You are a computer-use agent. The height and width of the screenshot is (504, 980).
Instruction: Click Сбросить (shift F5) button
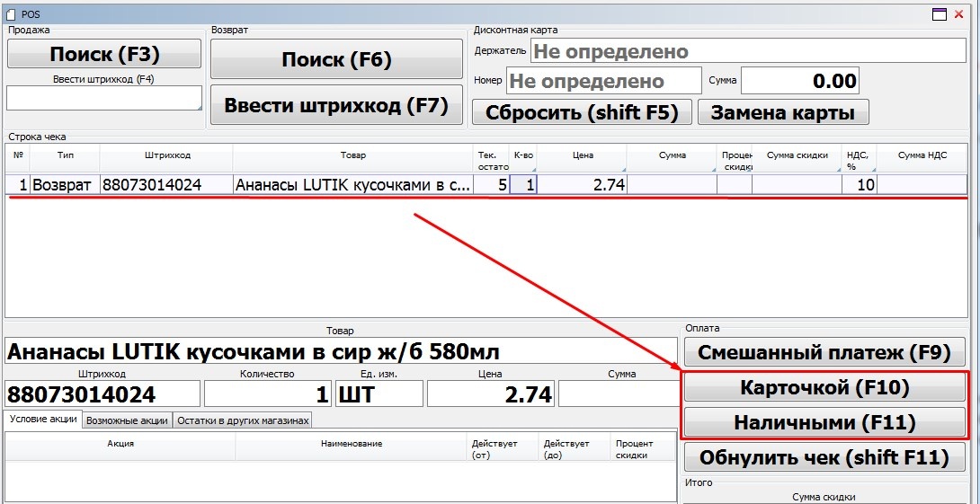(582, 112)
